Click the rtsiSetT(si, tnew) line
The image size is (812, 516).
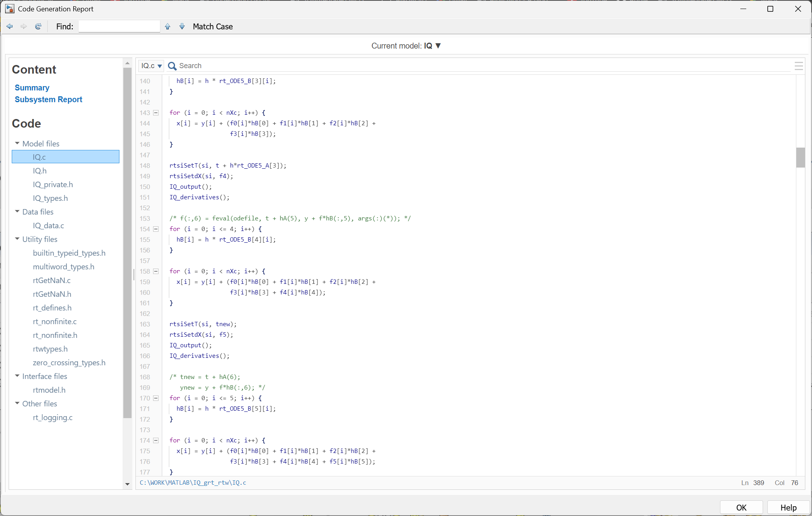click(203, 324)
